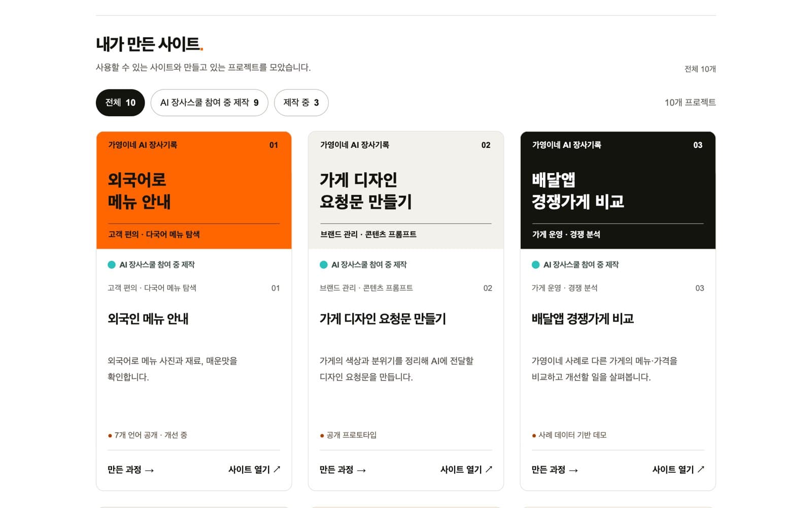Click the beige 가게 디자인 요청문 만들기 cover thumbnail

coord(406,190)
